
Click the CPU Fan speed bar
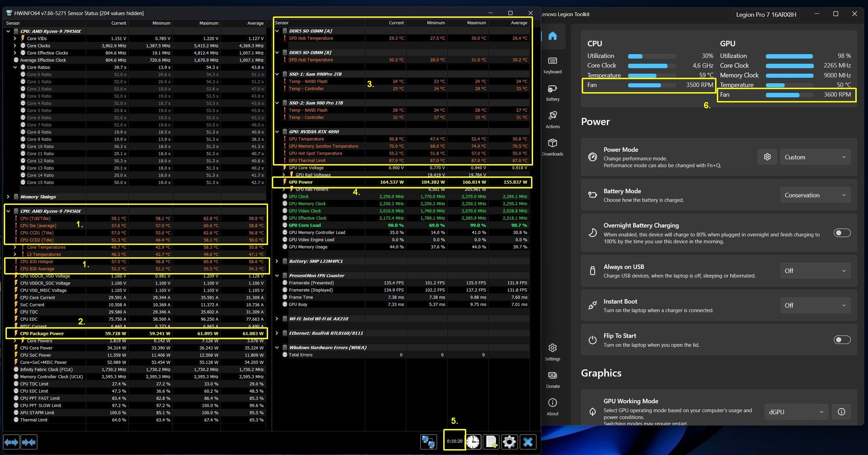(652, 85)
